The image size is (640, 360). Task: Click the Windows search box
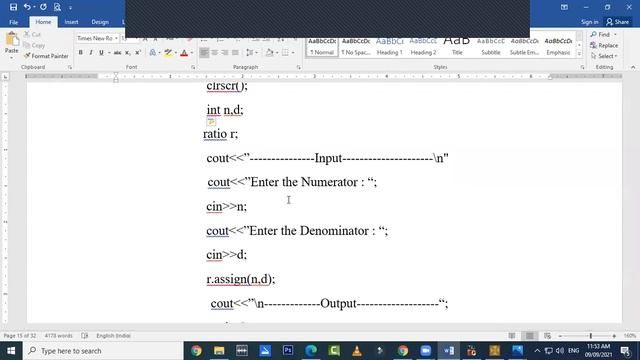tap(103, 351)
